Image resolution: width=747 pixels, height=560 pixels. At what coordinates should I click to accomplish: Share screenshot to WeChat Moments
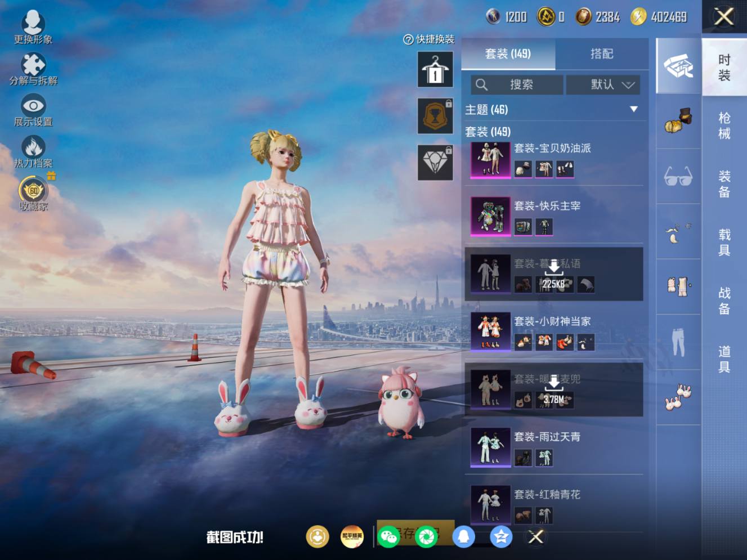tap(426, 537)
